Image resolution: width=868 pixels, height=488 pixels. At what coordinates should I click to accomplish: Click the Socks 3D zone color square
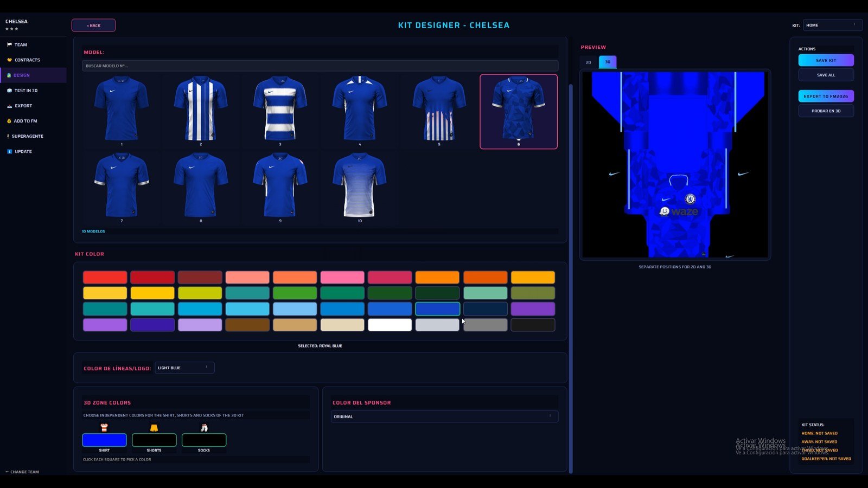coord(204,440)
